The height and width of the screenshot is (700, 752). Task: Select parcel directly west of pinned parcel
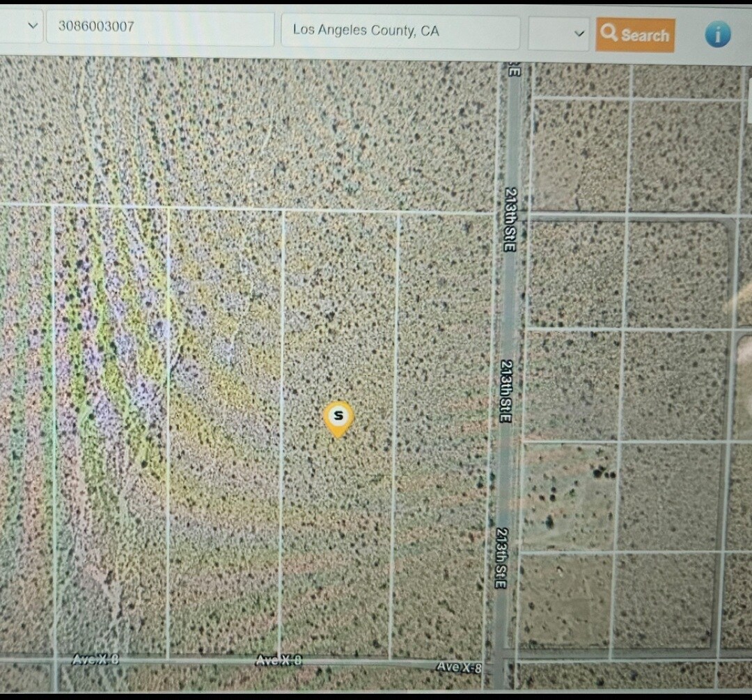pos(225,431)
